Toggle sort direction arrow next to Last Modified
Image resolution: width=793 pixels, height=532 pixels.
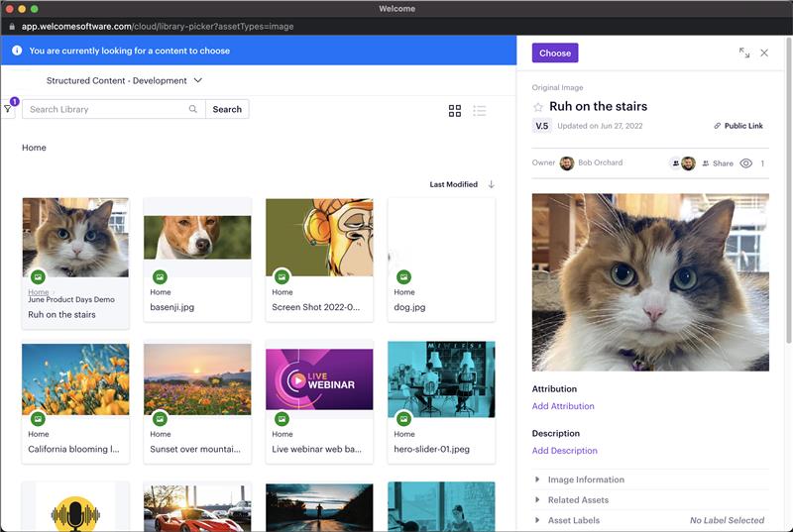492,184
